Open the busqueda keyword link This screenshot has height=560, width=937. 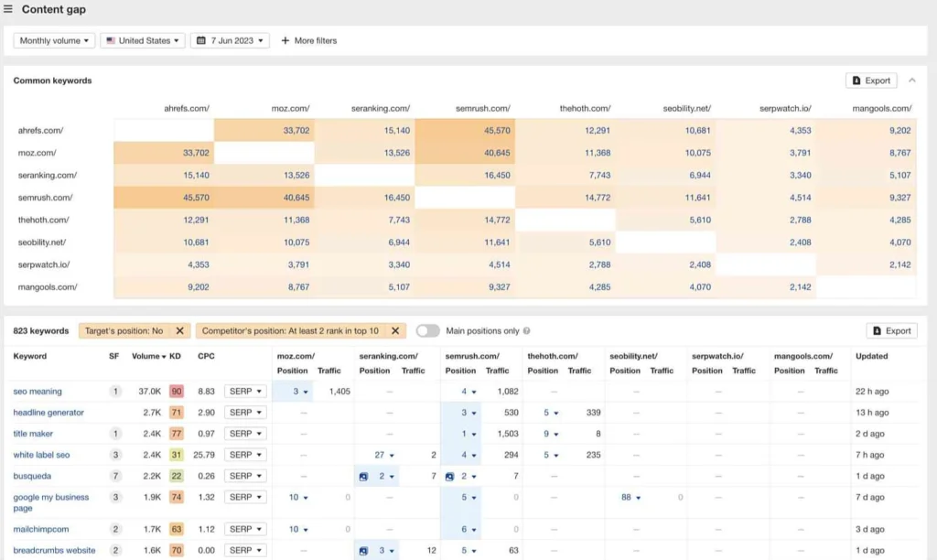coord(32,477)
